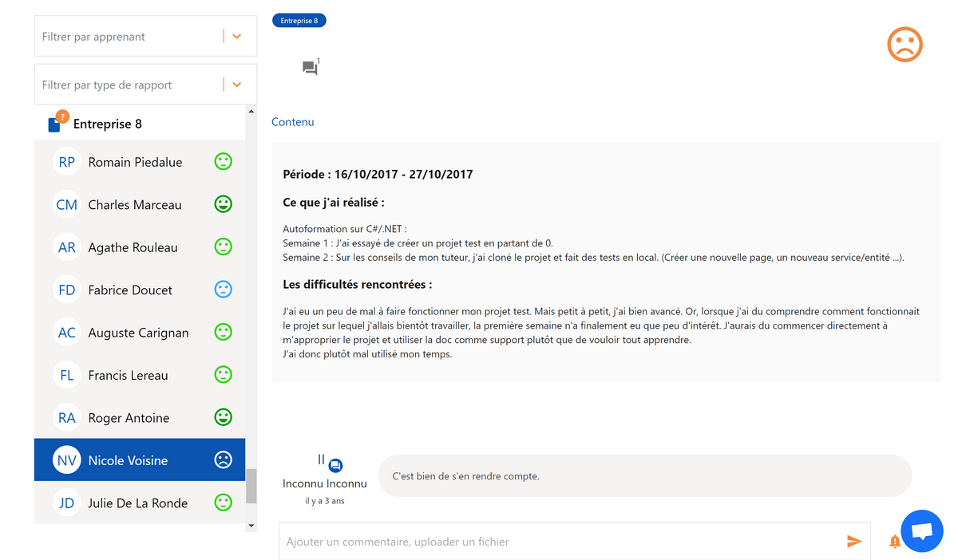958x560 pixels.
Task: Select Roger Antoine in the list
Action: point(140,418)
